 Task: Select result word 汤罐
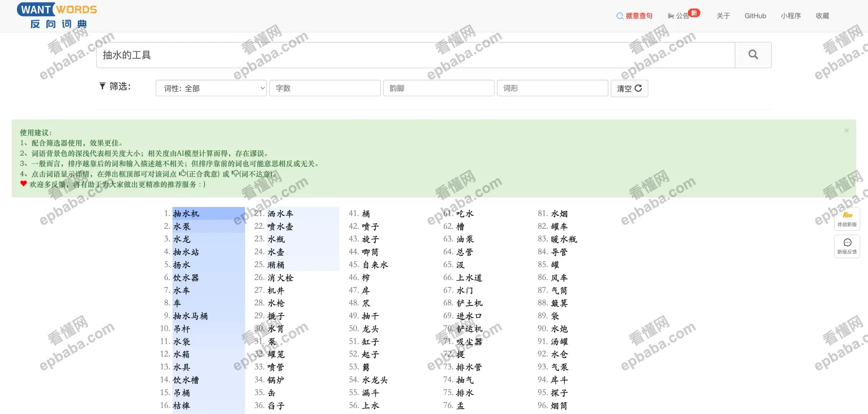[560, 342]
